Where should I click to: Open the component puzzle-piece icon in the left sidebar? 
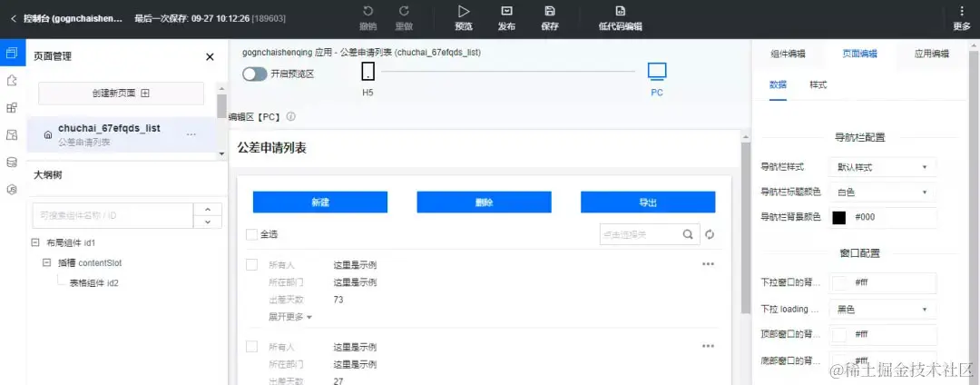[11, 81]
